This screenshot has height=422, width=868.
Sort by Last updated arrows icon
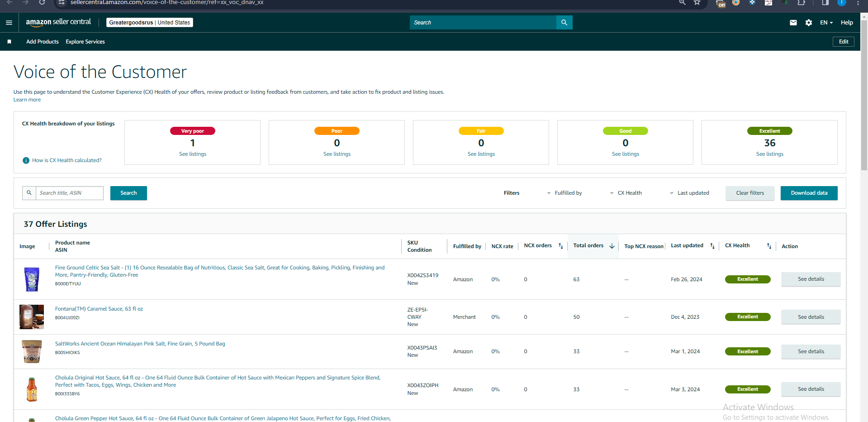coord(712,246)
